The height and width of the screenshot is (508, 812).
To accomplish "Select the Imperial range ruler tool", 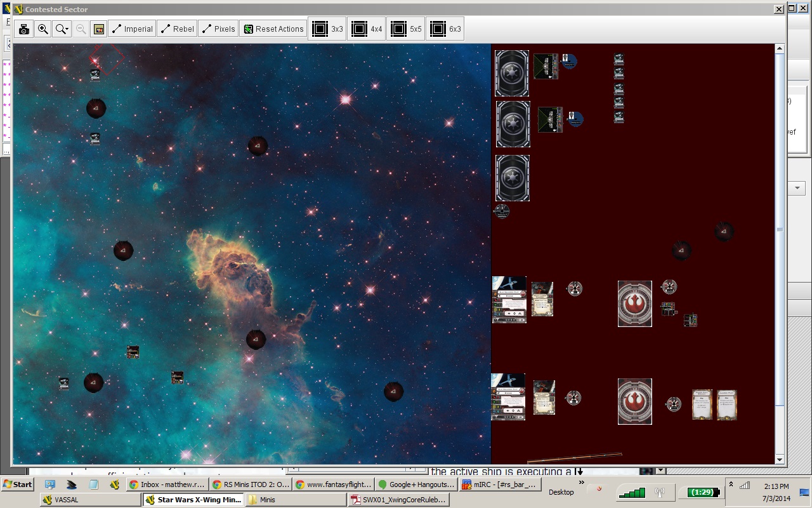I will tap(132, 29).
